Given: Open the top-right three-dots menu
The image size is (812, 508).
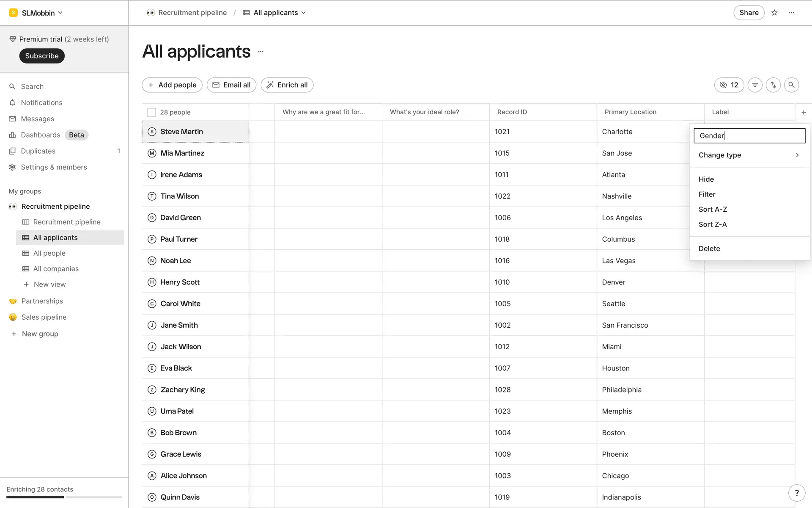Looking at the screenshot, I should coord(792,13).
